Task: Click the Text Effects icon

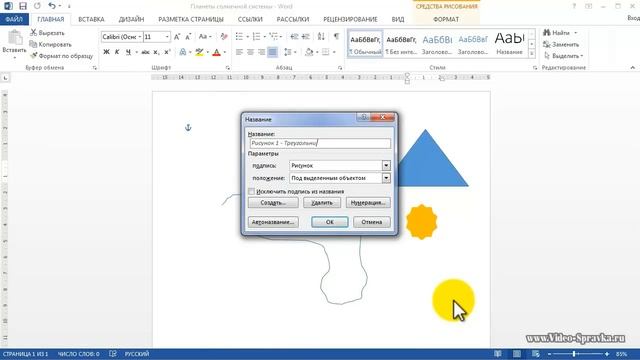Action: pyautogui.click(x=183, y=52)
